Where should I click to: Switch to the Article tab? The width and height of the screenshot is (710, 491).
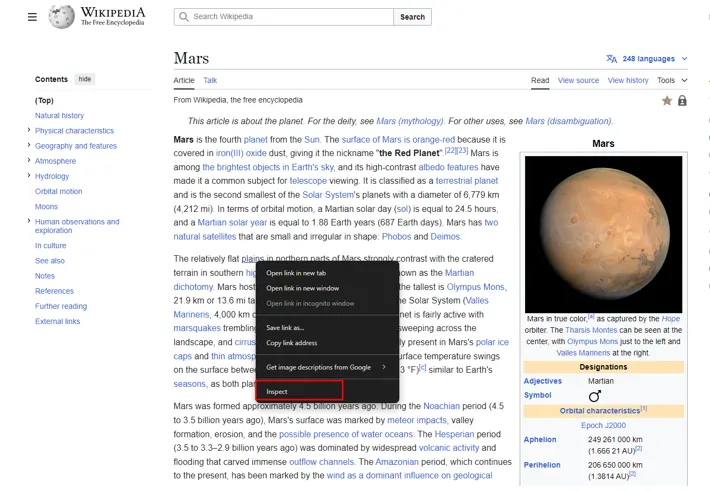click(184, 80)
